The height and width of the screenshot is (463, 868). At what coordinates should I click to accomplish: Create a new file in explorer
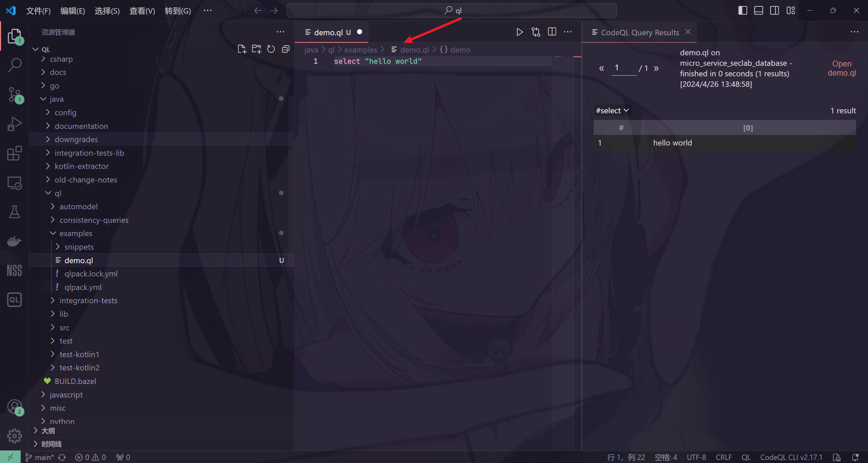point(242,49)
